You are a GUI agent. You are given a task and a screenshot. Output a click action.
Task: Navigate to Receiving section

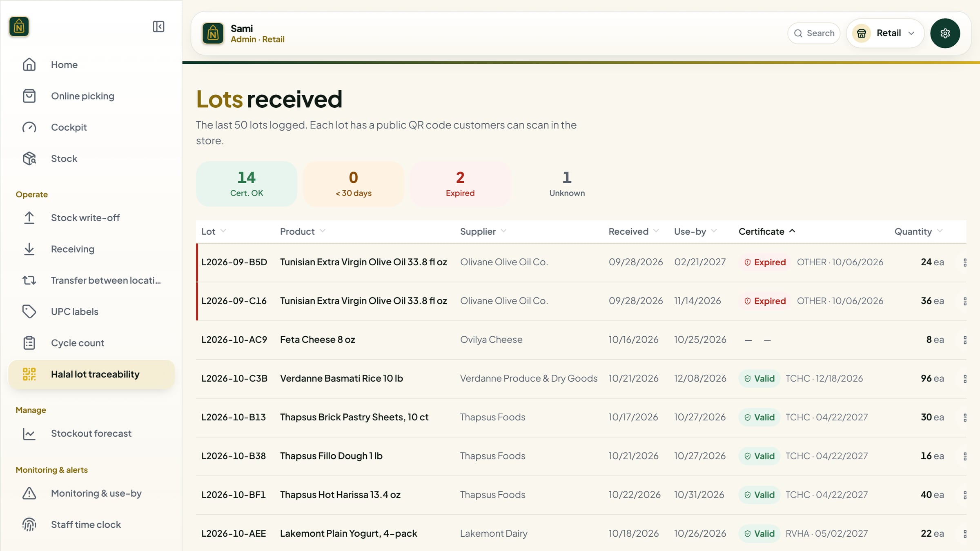point(91,249)
